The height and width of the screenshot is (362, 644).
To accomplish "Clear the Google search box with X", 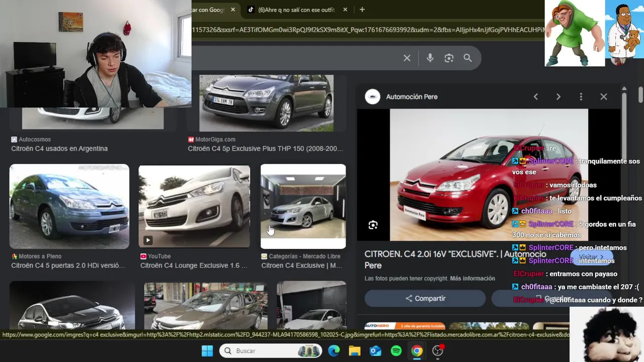I will pyautogui.click(x=407, y=58).
